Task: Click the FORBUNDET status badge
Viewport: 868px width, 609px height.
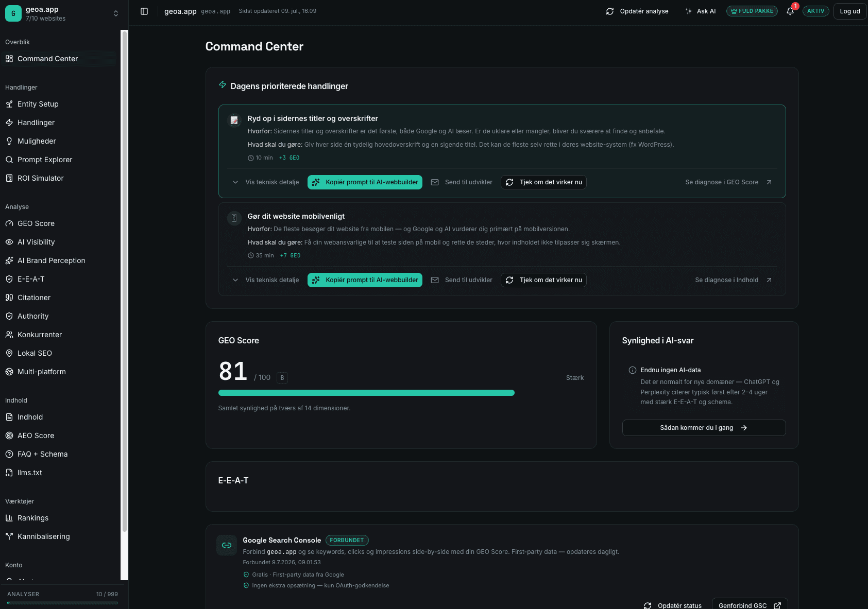Action: [x=347, y=541]
